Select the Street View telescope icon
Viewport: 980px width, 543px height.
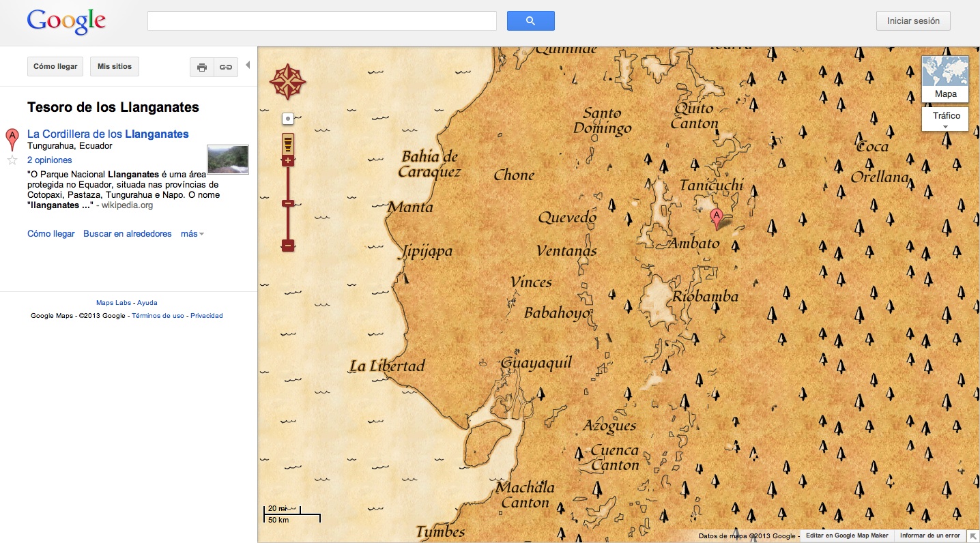tap(288, 143)
